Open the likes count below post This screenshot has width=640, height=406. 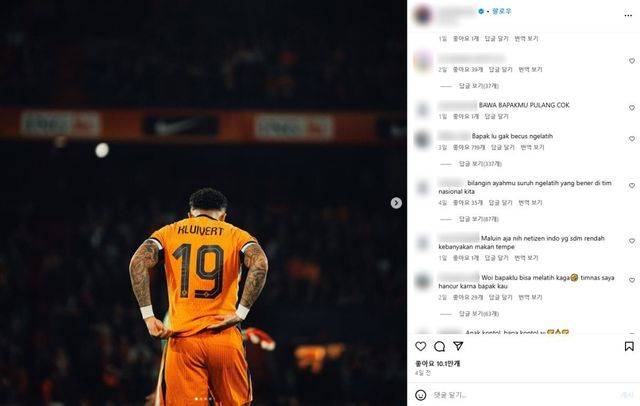[438, 364]
